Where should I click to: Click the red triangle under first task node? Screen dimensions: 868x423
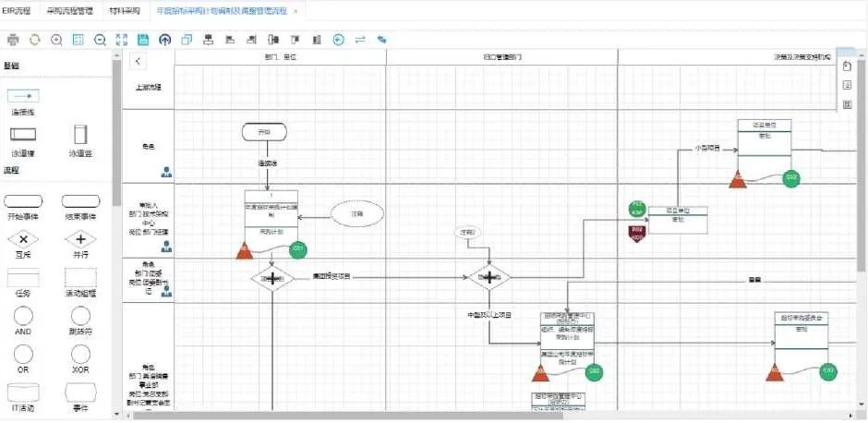click(244, 251)
